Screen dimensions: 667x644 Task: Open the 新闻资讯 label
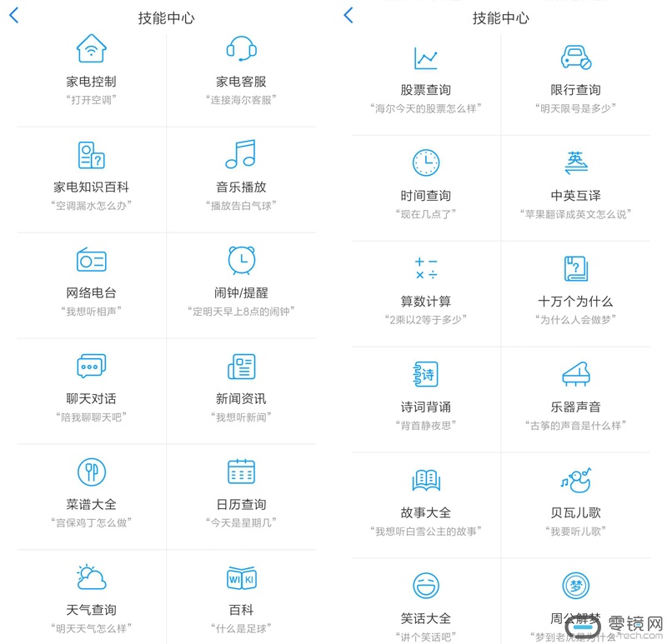click(x=241, y=398)
